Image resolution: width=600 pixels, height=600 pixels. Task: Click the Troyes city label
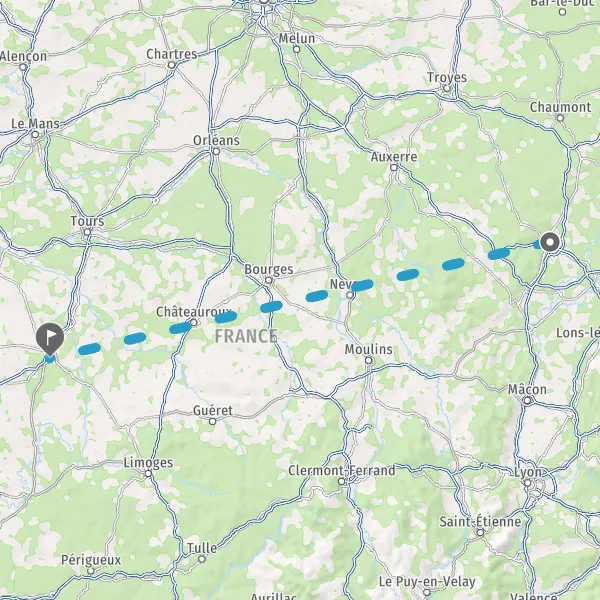pyautogui.click(x=447, y=77)
